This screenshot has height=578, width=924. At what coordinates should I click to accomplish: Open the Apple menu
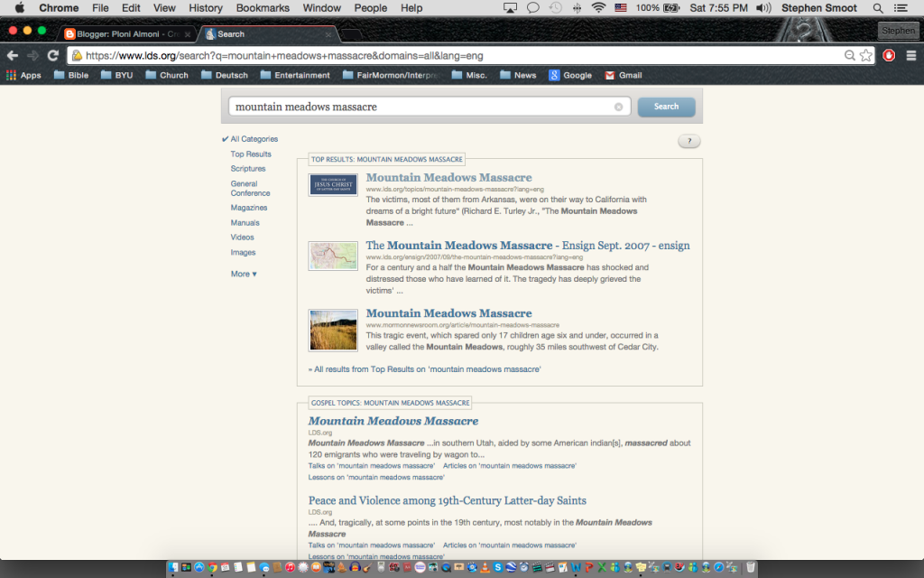(x=20, y=8)
